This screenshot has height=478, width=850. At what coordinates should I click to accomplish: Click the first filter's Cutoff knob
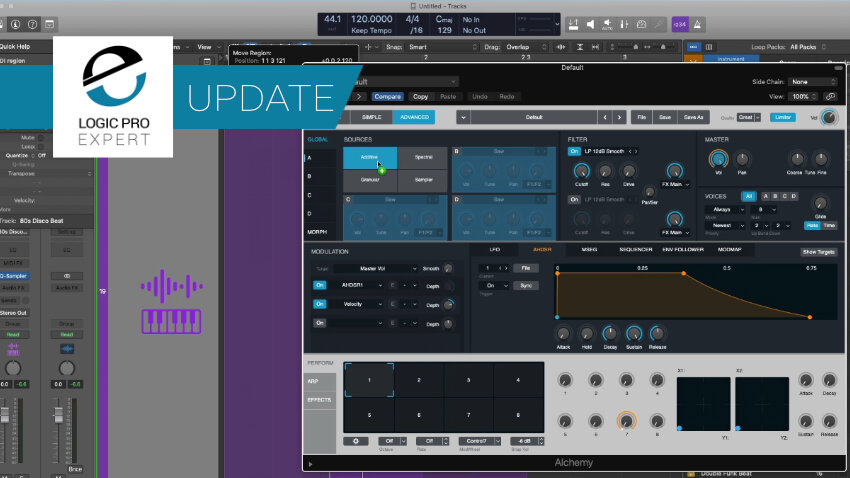pos(581,172)
